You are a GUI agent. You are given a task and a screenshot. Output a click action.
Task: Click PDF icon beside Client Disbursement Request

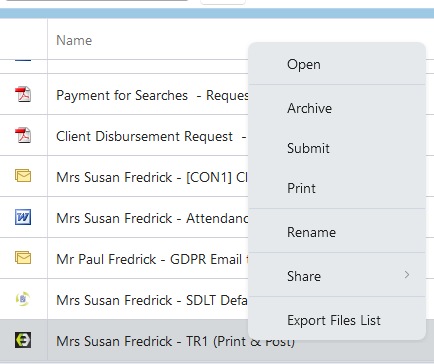pos(23,135)
